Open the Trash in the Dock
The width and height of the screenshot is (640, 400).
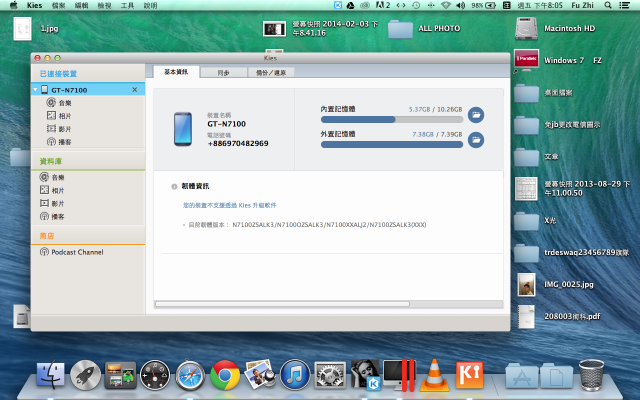pyautogui.click(x=591, y=375)
